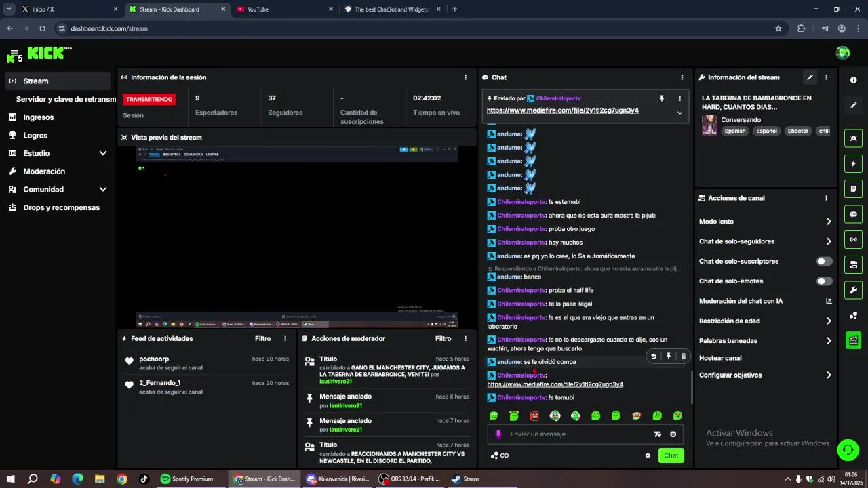The width and height of the screenshot is (868, 488).
Task: Select the pencil icon in the right sidebar
Action: tap(853, 105)
